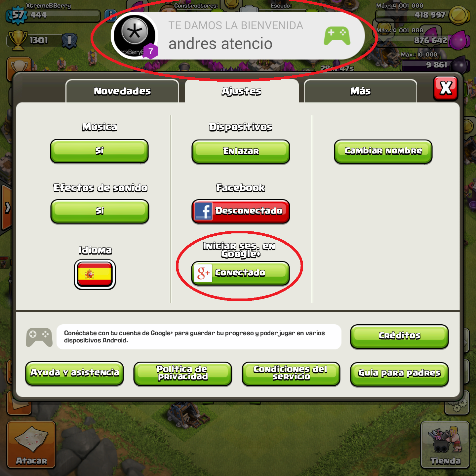This screenshot has height=476, width=476.
Task: Close settings with the red X
Action: click(x=446, y=88)
